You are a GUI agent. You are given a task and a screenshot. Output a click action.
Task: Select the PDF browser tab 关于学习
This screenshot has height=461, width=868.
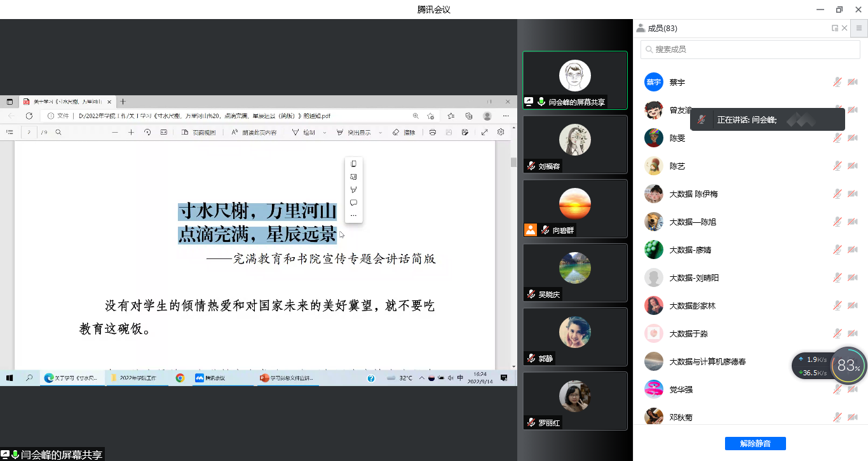[67, 102]
